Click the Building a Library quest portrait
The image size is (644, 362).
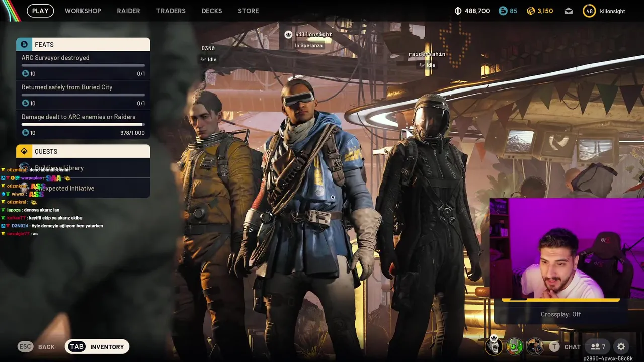pyautogui.click(x=24, y=167)
